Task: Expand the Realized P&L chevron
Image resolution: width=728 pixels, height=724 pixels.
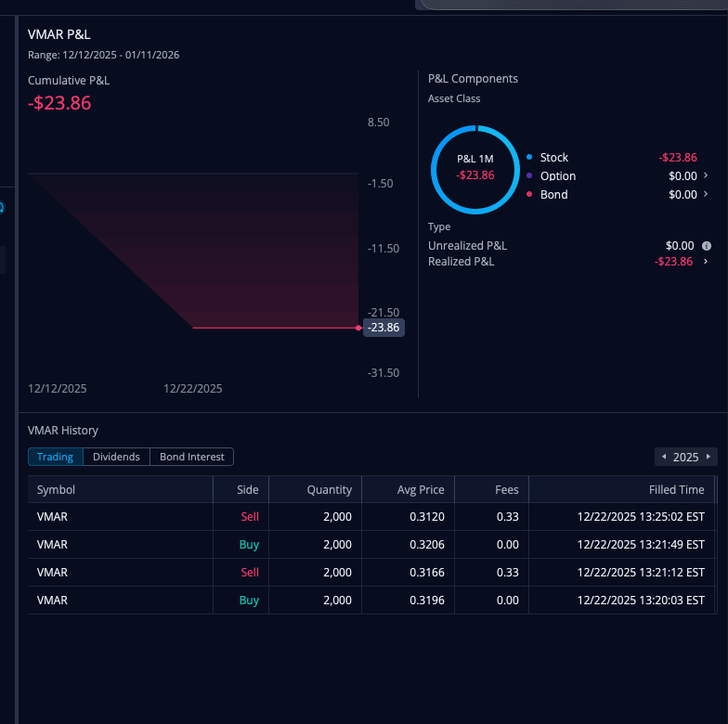Action: point(706,262)
